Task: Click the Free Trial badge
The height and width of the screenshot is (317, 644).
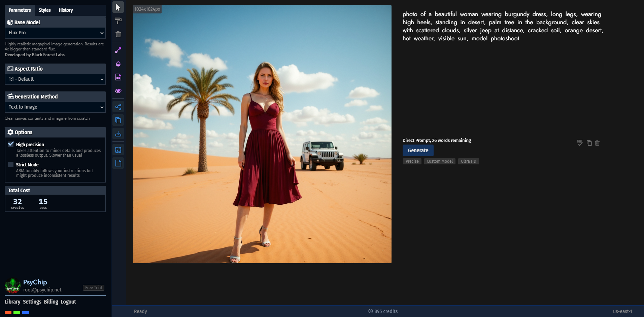Action: tap(94, 288)
